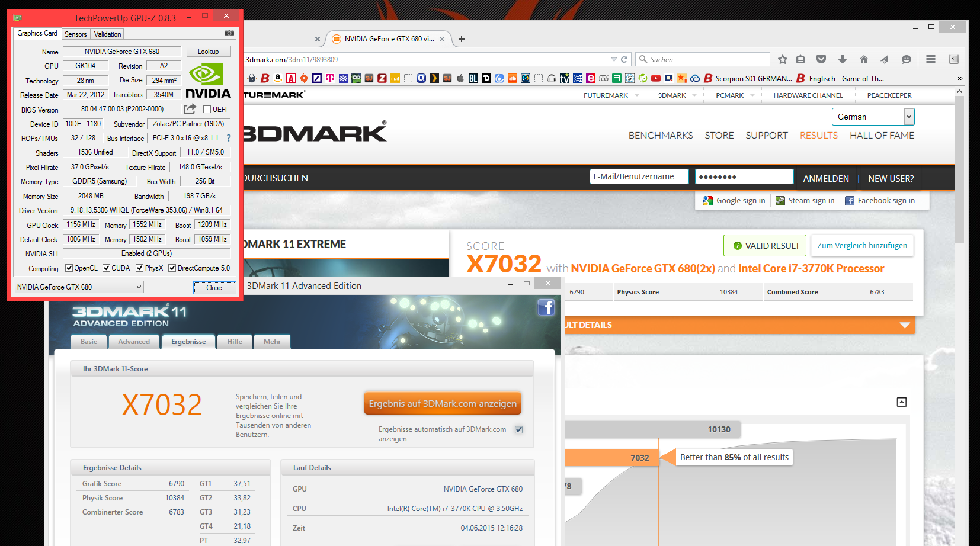
Task: Click the Bus Interface question mark icon
Action: pos(229,138)
